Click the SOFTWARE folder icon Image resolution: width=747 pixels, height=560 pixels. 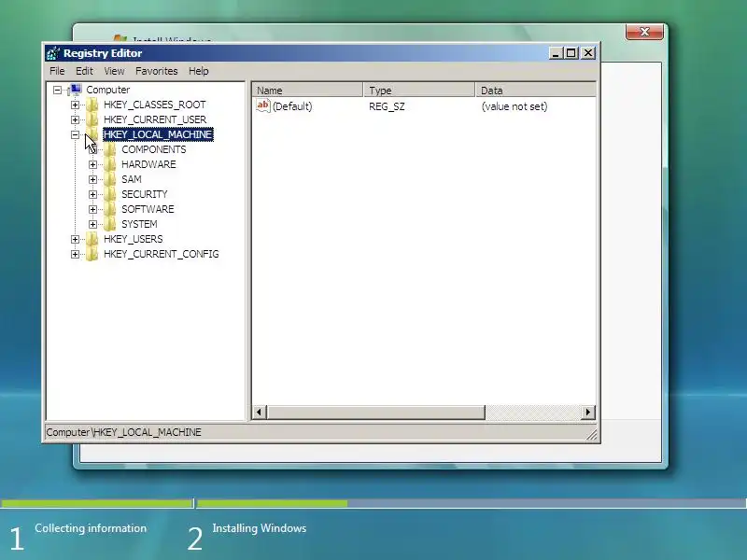[x=109, y=209]
